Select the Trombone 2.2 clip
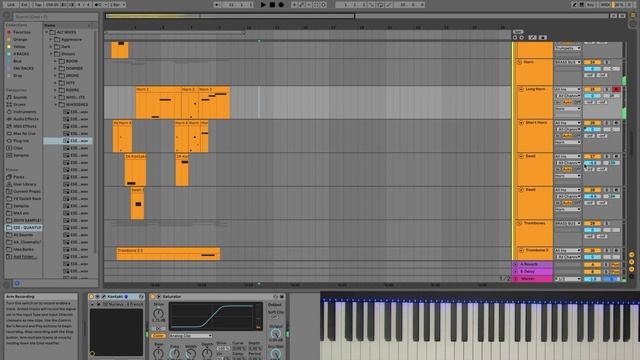This screenshot has height=360, width=640. coord(168,253)
